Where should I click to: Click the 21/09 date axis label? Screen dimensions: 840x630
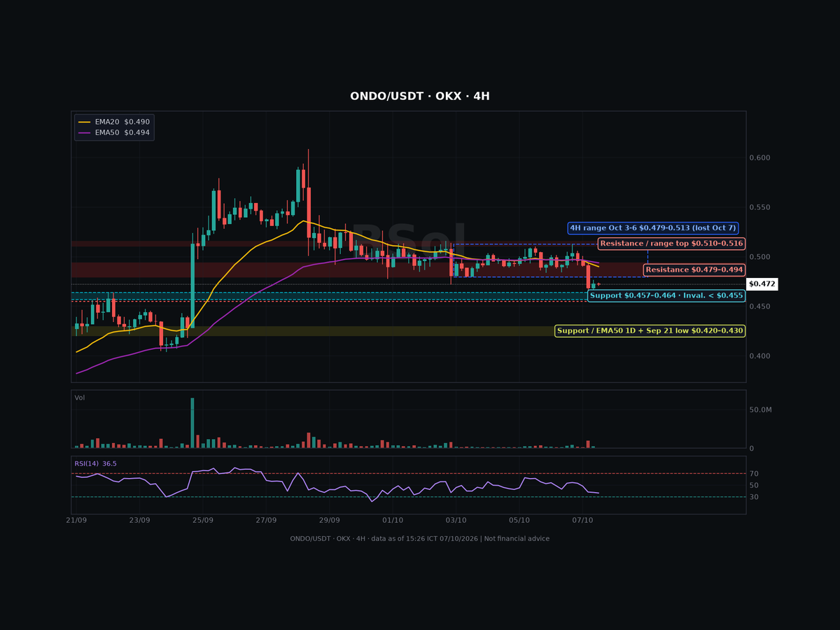pos(76,521)
